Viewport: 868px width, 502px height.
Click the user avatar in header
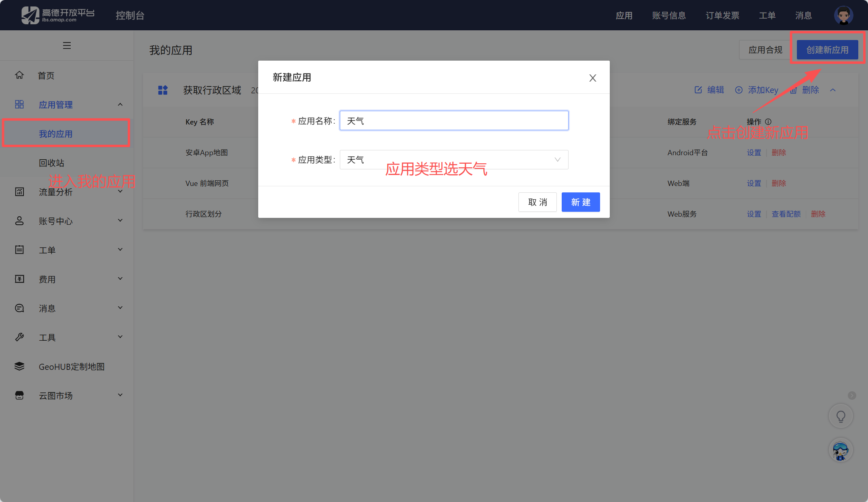coord(843,15)
